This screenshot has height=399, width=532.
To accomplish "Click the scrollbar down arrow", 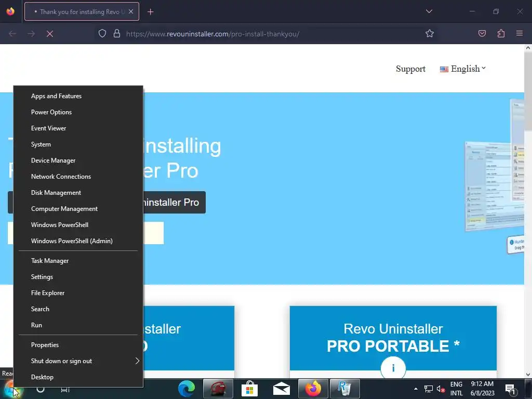I will [528, 375].
